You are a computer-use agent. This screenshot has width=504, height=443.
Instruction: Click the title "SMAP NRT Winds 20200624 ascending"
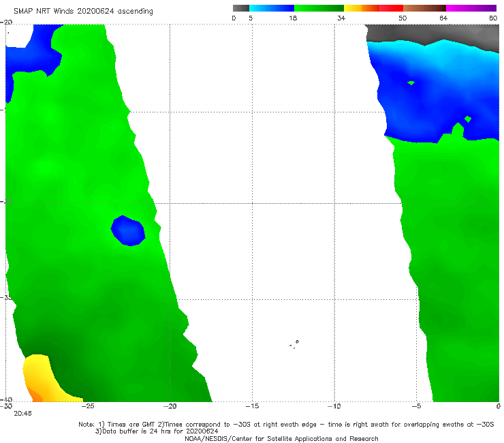click(83, 11)
